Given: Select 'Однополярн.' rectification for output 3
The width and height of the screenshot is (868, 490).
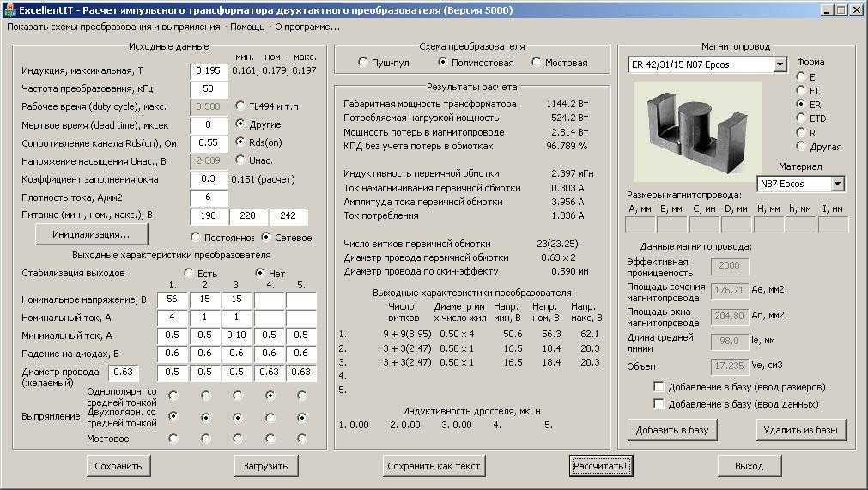Looking at the screenshot, I should [x=238, y=396].
